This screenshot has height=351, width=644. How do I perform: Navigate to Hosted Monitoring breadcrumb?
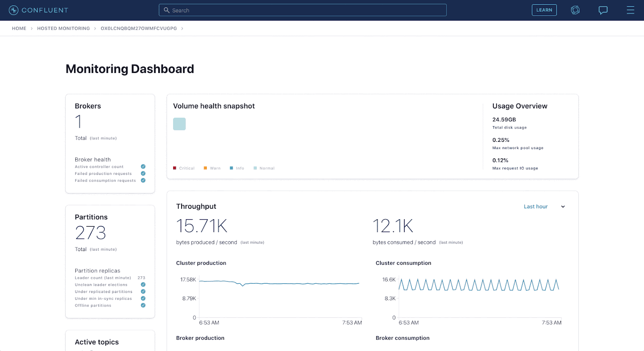[x=63, y=29]
